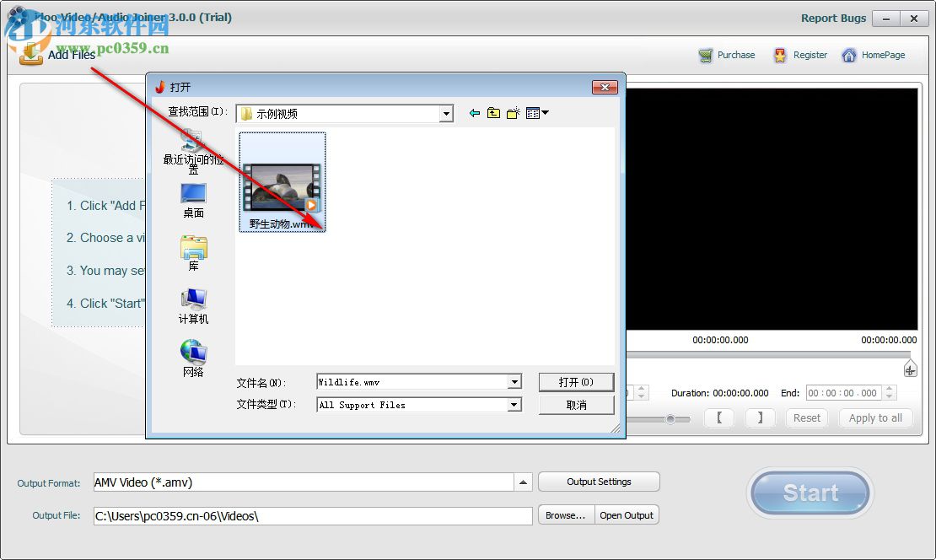Create a new folder in the dialog
This screenshot has width=936, height=560.
click(513, 112)
